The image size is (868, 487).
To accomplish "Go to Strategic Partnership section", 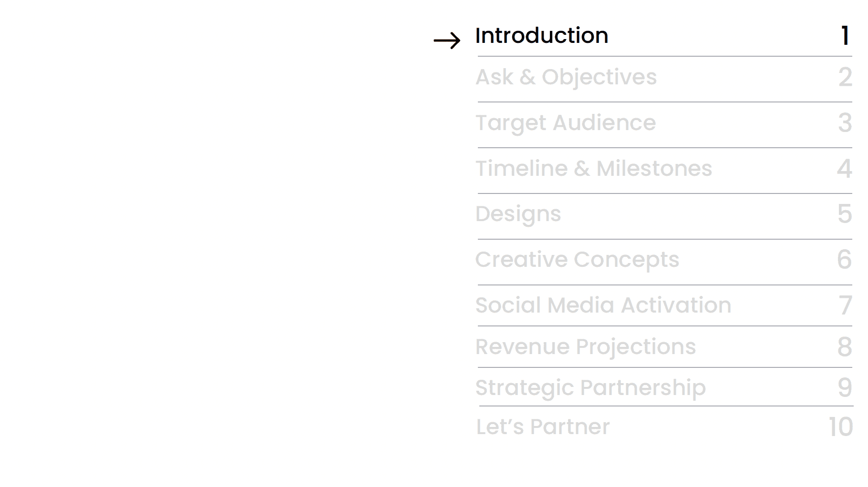I will tap(590, 388).
